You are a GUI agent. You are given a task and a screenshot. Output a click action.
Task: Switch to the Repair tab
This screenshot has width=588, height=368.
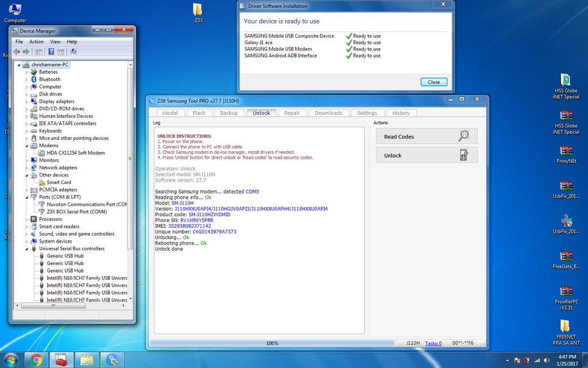pyautogui.click(x=292, y=113)
